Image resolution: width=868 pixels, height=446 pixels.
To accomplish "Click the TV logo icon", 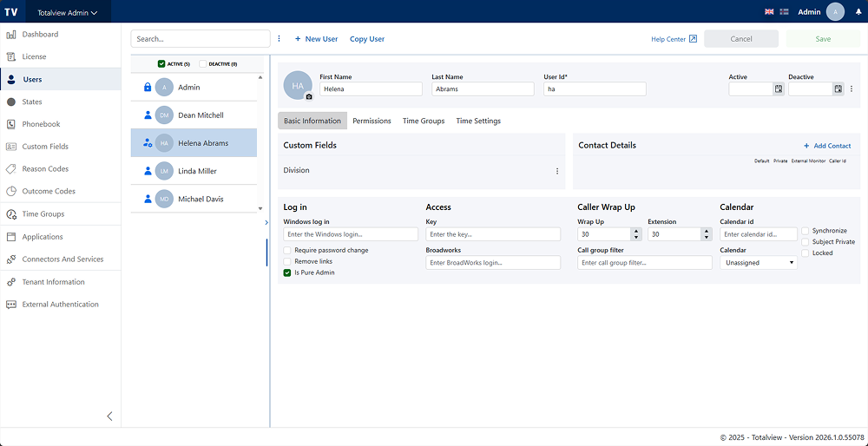I will [11, 11].
